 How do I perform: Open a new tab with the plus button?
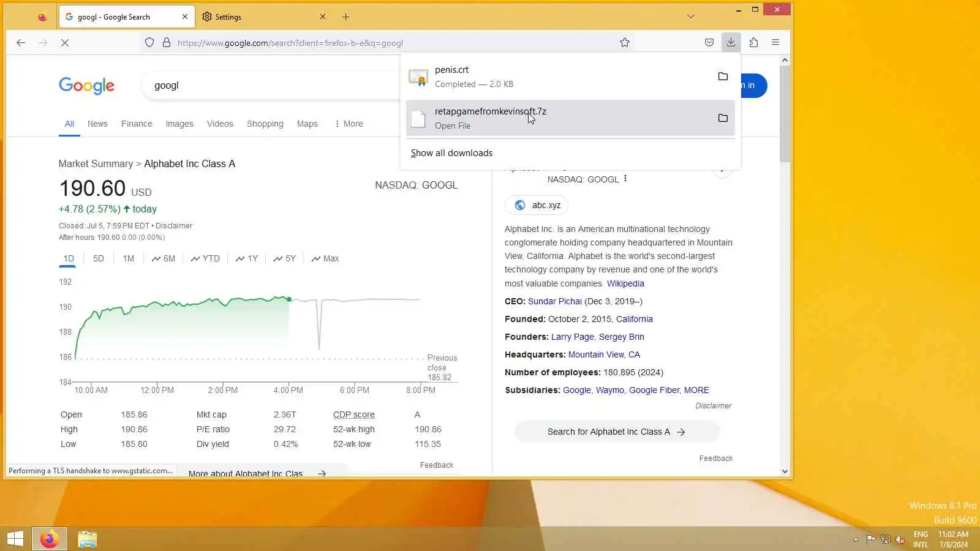click(x=346, y=17)
